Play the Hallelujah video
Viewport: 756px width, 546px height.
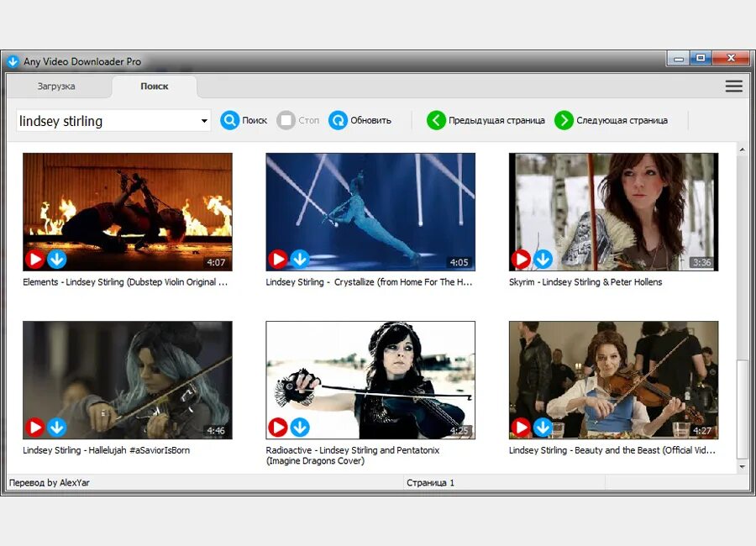[35, 428]
